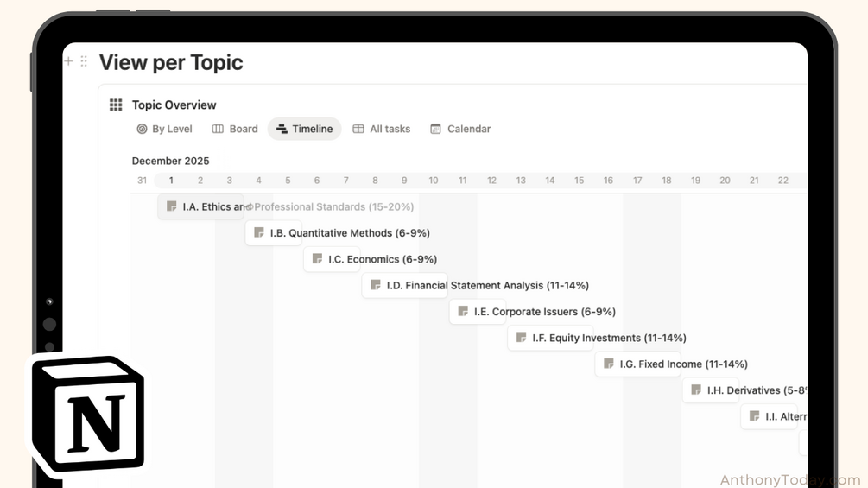Click the plus add-block icon
868x488 pixels.
pyautogui.click(x=68, y=61)
